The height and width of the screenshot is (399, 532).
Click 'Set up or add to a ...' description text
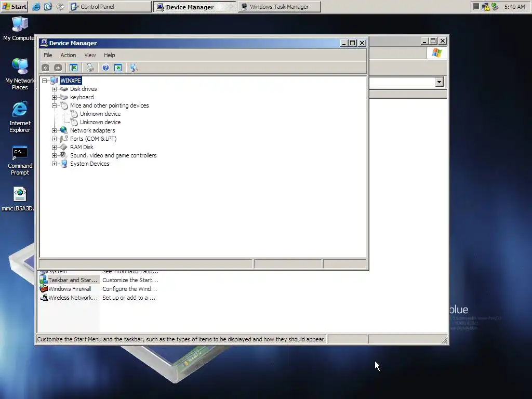[x=129, y=298]
